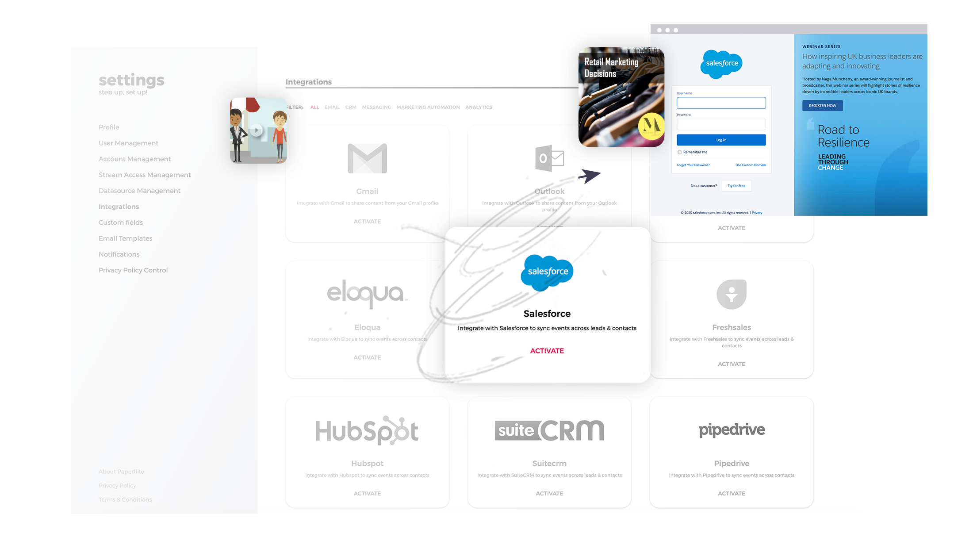This screenshot has width=954, height=560.
Task: Enable Salesforce integration by clicking Activate
Action: tap(546, 350)
